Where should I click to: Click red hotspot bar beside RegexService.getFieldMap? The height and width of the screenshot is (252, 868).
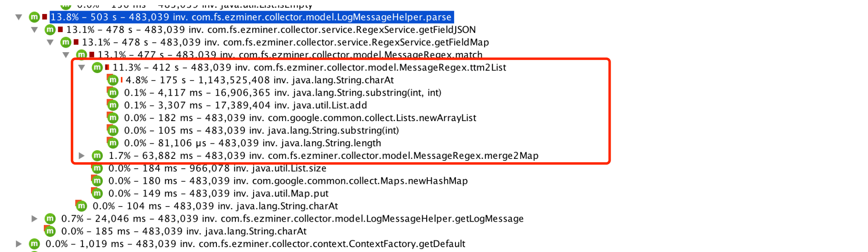click(x=76, y=42)
